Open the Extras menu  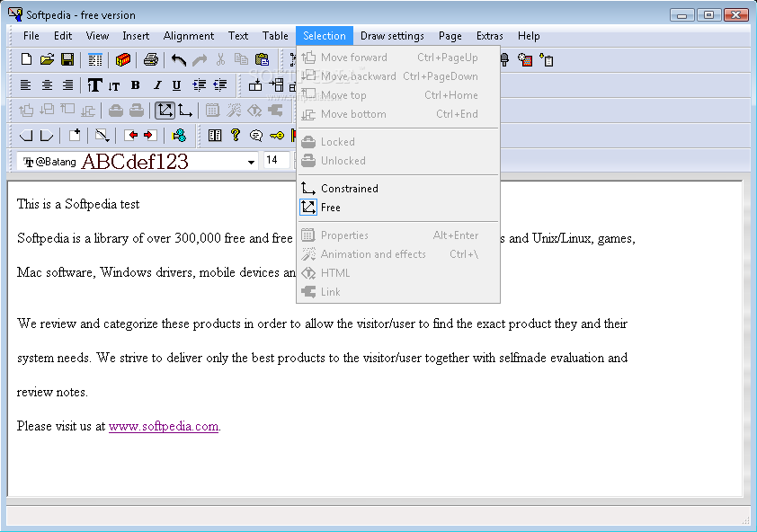pos(490,36)
